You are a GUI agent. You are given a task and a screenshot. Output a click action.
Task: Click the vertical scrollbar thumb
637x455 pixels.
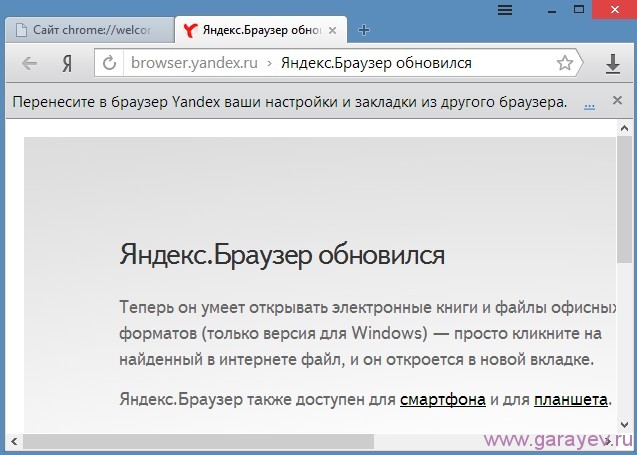(x=624, y=199)
